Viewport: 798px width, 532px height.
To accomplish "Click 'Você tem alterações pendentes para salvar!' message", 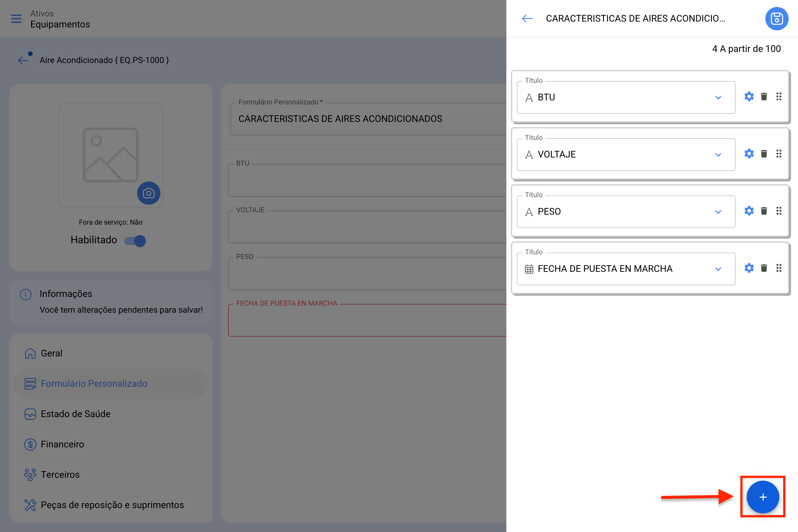I will [121, 310].
